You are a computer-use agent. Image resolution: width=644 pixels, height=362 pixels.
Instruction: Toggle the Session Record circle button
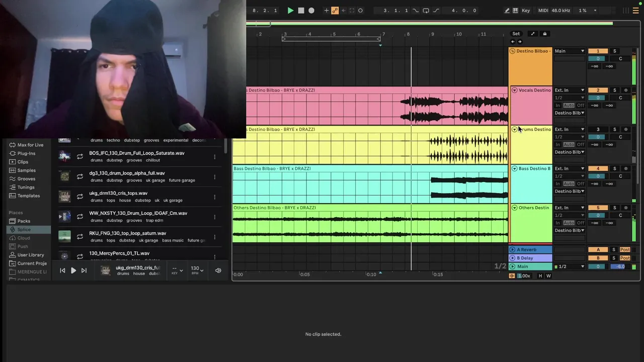(x=360, y=11)
